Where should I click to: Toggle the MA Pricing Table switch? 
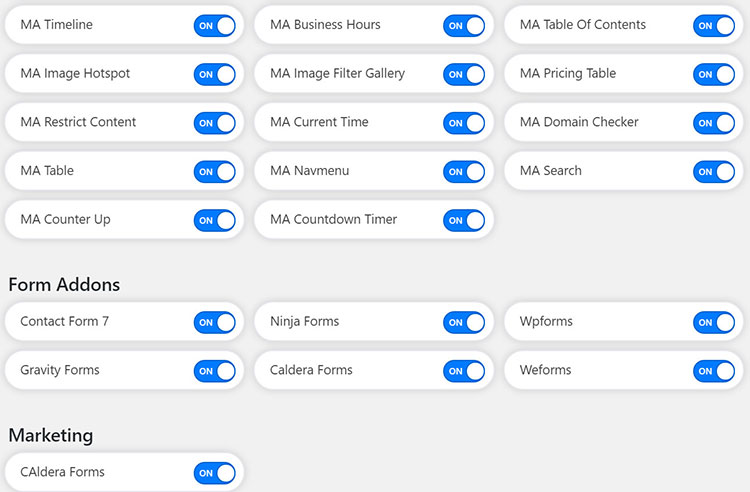[714, 74]
